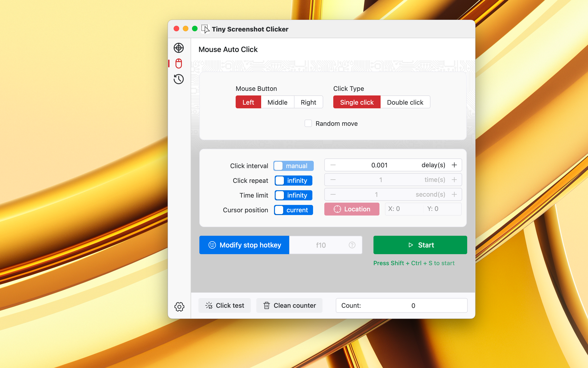Increase the delay(s) value with plus
Viewport: 588px width, 368px height.
tap(454, 165)
